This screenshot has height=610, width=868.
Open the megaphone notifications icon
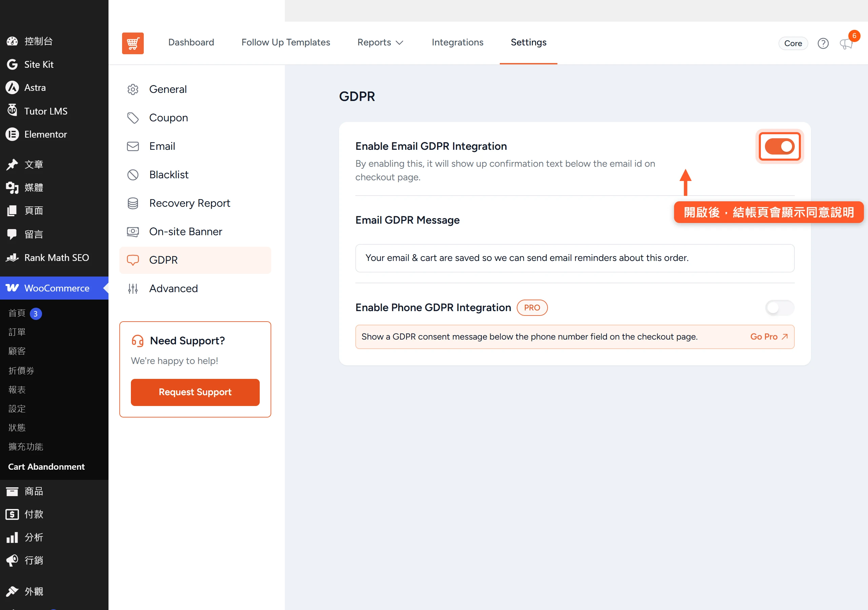[846, 44]
